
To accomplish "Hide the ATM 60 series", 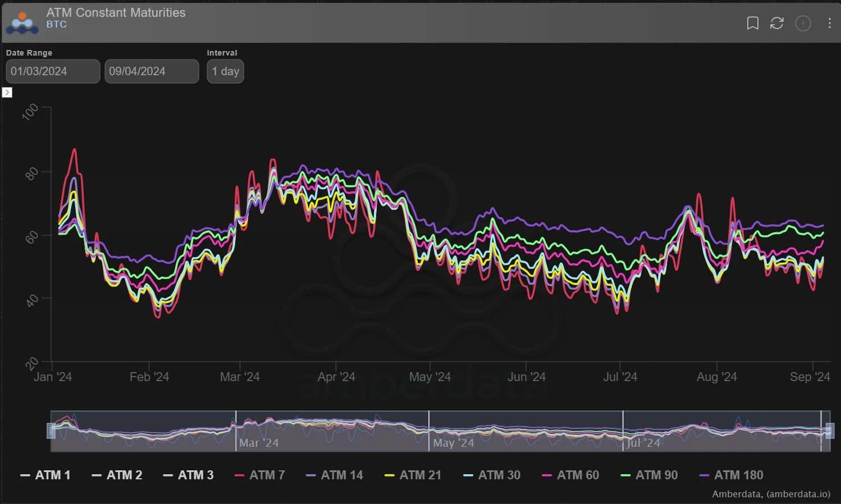I will point(570,475).
